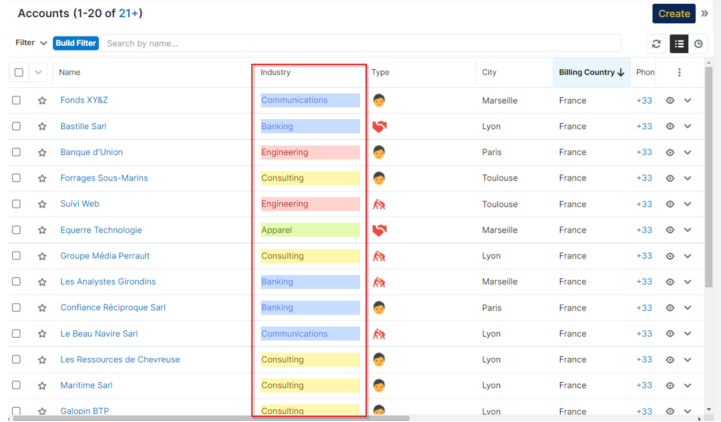721x422 pixels.
Task: Expand actions for Les Analystes Girondins
Action: [x=687, y=282]
